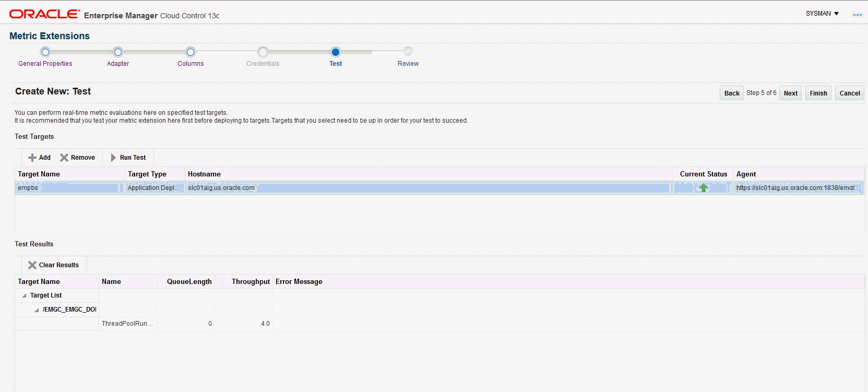Go to the Columns step

(191, 64)
